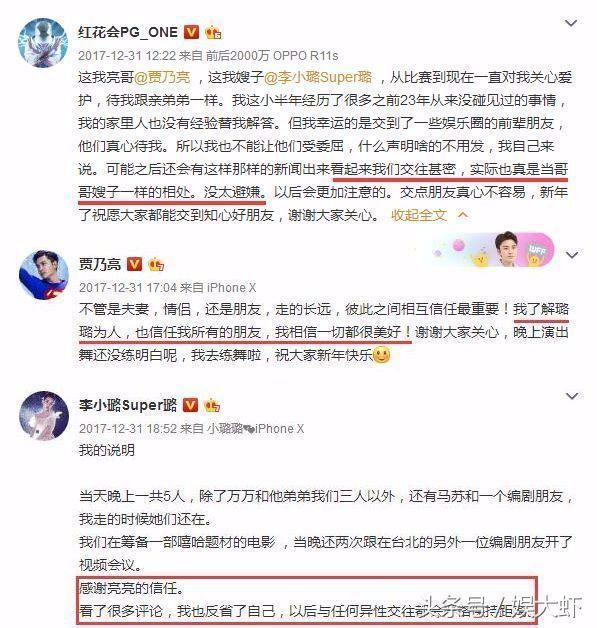Click verified V badge beside PG_ONE
This screenshot has height=628, width=597.
[x=191, y=32]
